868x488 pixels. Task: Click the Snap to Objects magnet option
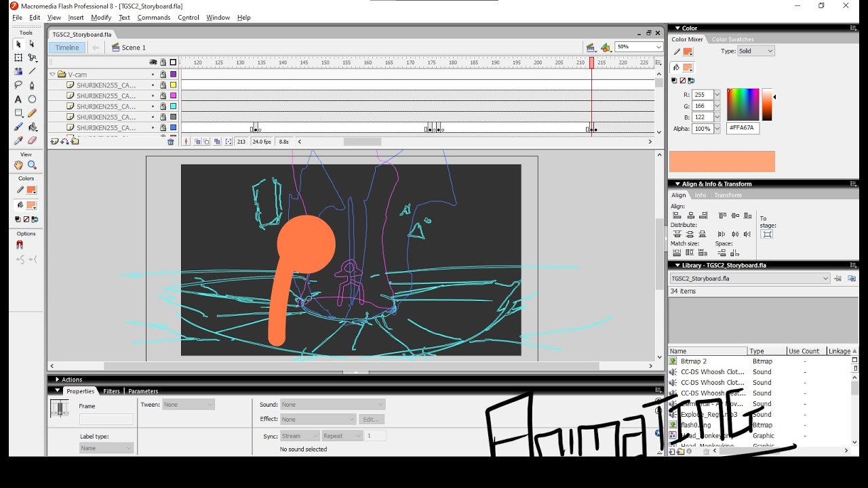click(20, 245)
